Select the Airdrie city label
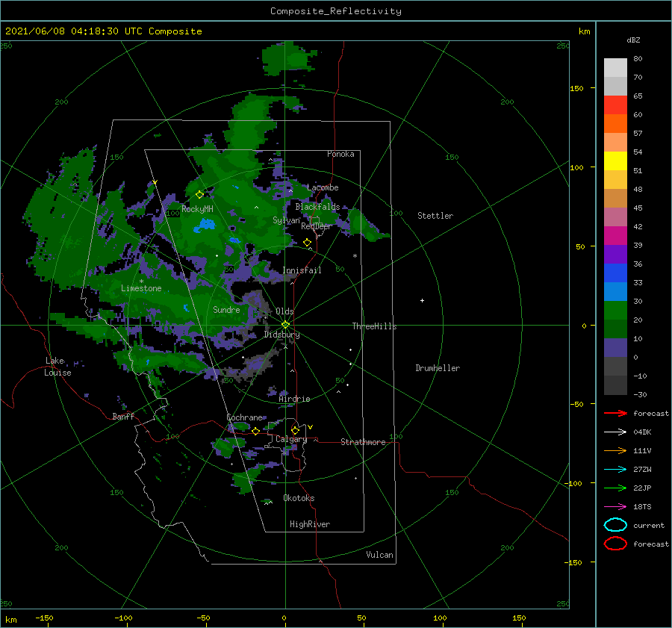Screen dimensions: 672x628 (x=294, y=399)
